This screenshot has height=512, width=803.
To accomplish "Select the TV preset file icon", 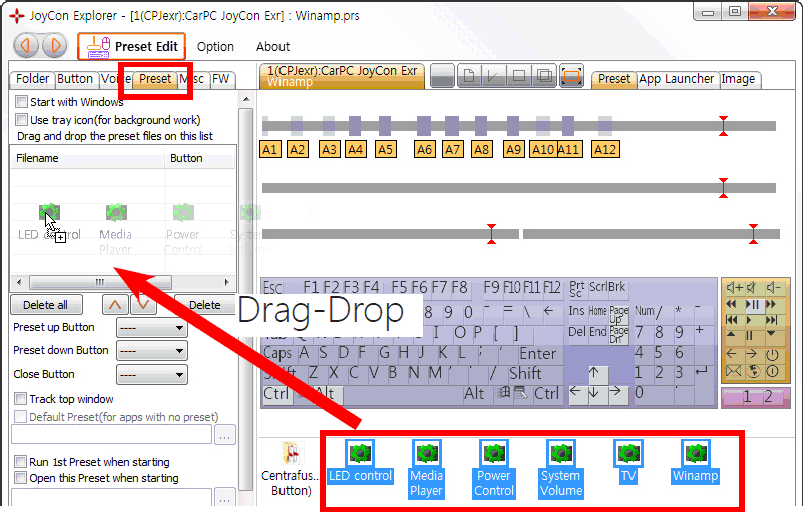I will 628,462.
